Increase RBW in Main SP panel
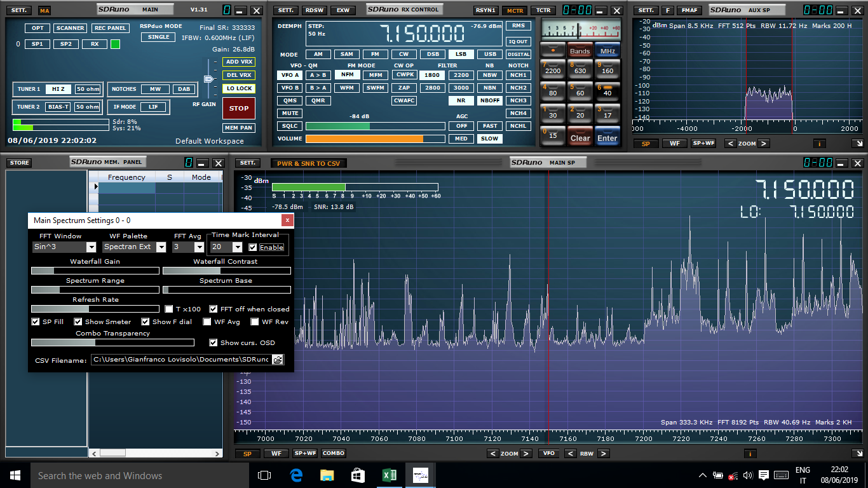 (x=603, y=454)
